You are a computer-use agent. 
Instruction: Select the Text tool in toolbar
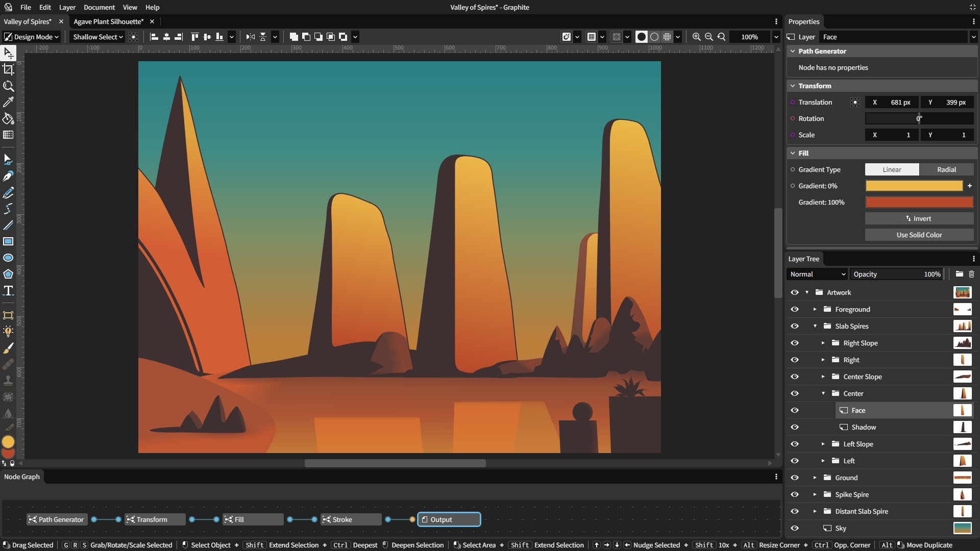9,291
